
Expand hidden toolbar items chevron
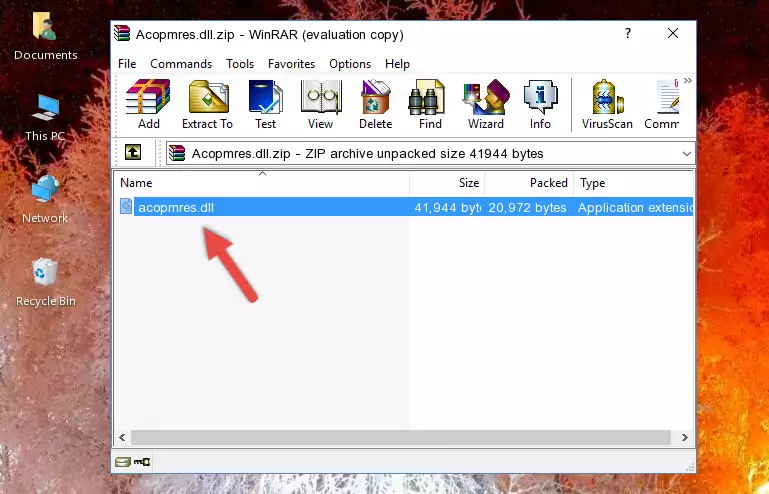pyautogui.click(x=688, y=80)
